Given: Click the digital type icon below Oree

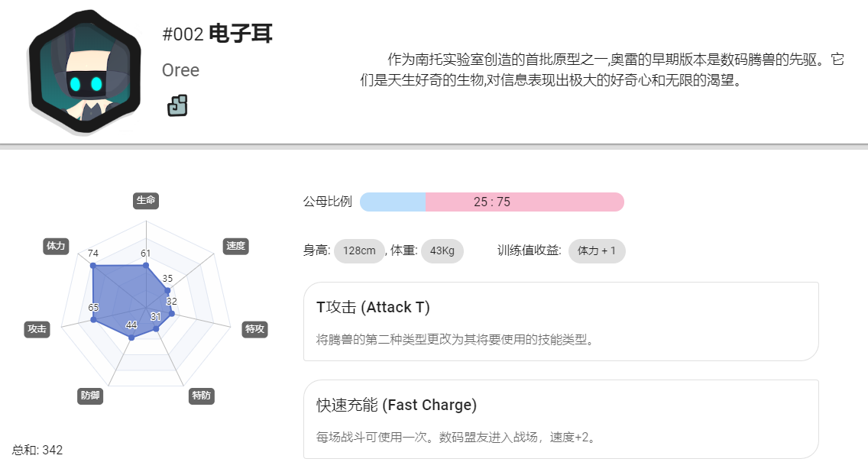Looking at the screenshot, I should click(177, 105).
